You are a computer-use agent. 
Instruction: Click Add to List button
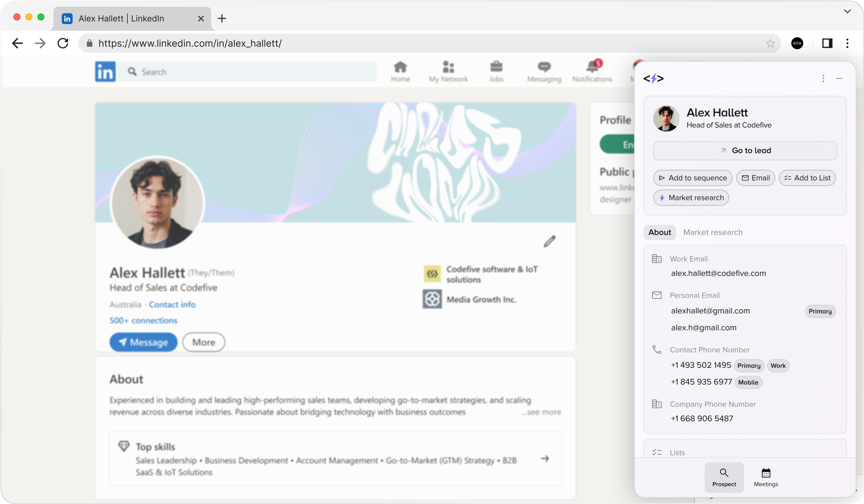point(807,178)
